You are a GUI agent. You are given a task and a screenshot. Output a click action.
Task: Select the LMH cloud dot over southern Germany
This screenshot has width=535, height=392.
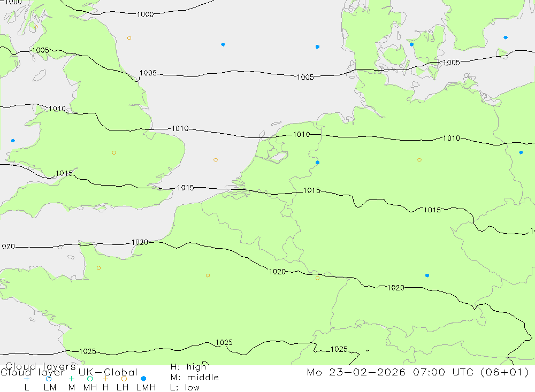[427, 275]
